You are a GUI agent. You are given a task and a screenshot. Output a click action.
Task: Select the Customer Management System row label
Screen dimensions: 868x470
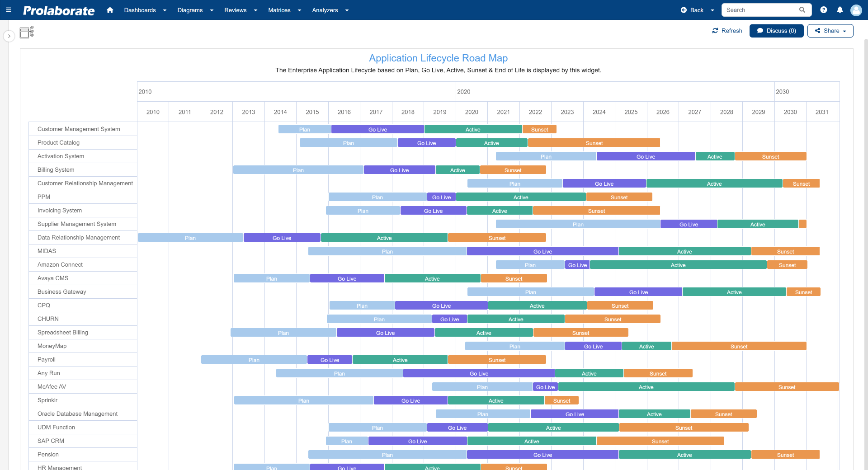click(79, 129)
